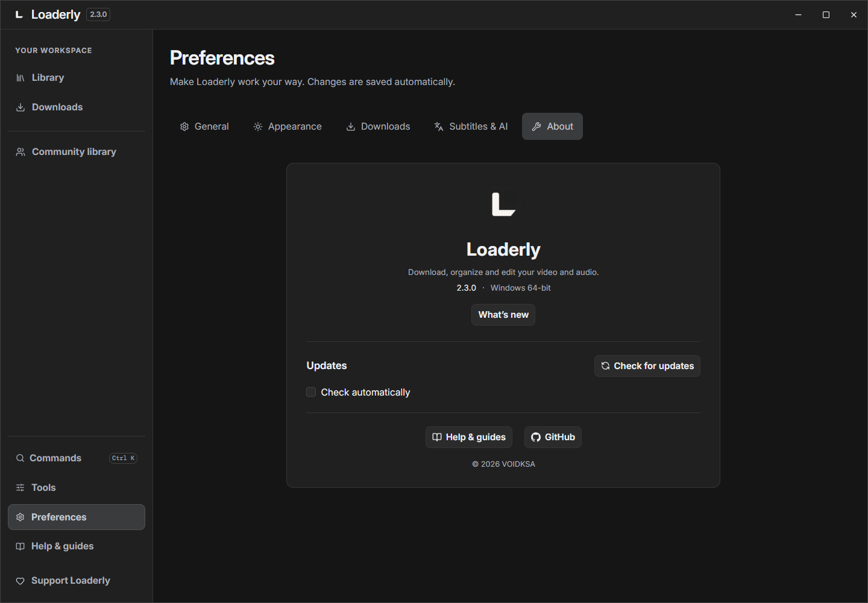The width and height of the screenshot is (868, 603).
Task: Click the Downloads arrow icon in sidebar
Action: pos(20,107)
